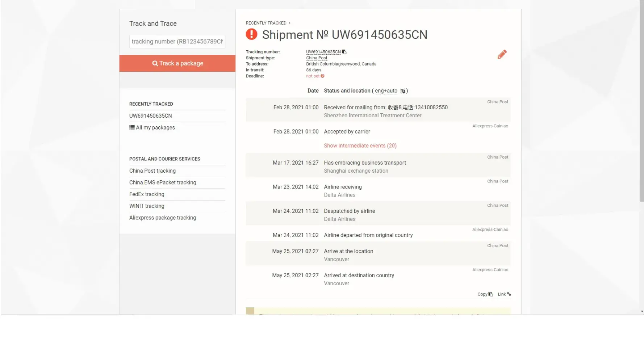Viewport: 644px width, 362px height.
Task: Open UW691450635CN in recently tracked list
Action: coord(150,116)
